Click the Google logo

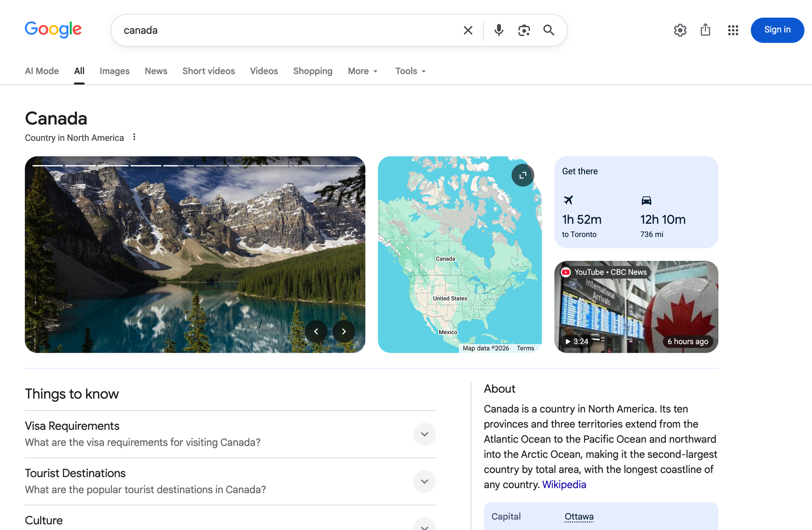point(53,30)
